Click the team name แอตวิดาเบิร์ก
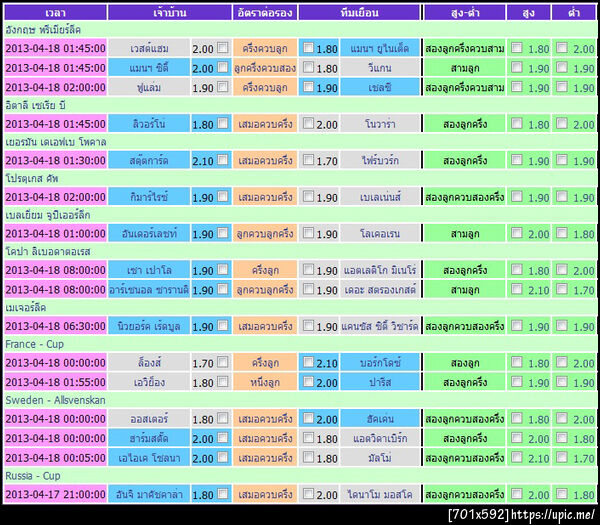The width and height of the screenshot is (600, 525). (380, 438)
